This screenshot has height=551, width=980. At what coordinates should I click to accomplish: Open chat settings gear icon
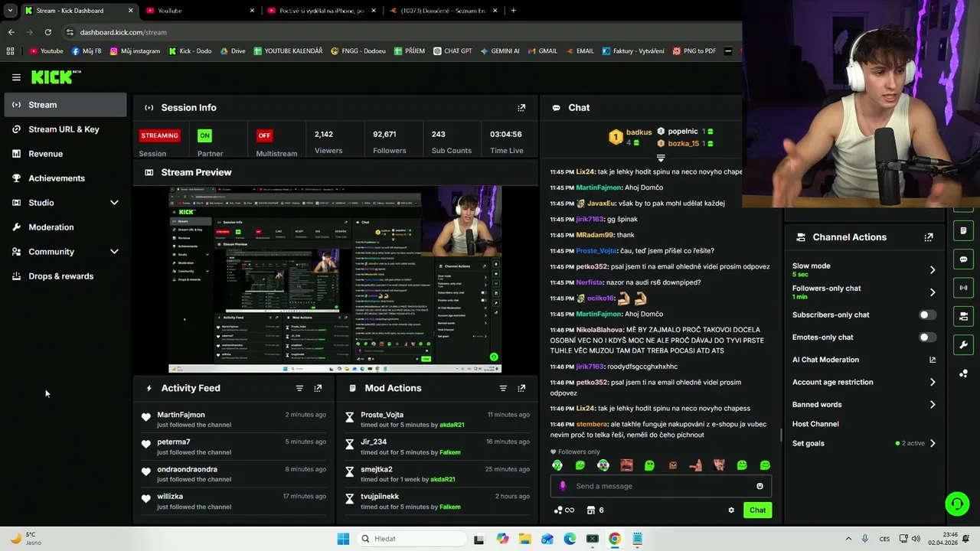click(x=731, y=510)
